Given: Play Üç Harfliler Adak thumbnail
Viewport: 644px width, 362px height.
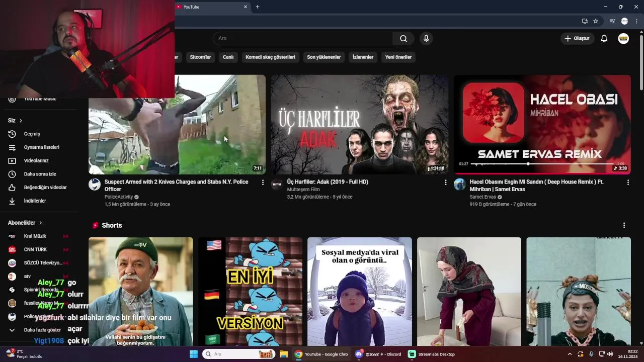Looking at the screenshot, I should click(359, 125).
